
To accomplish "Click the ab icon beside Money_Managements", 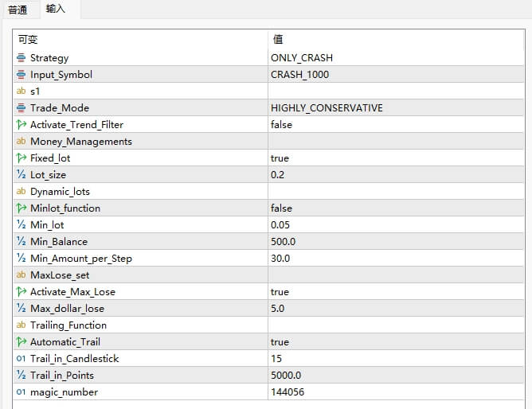I will 21,142.
